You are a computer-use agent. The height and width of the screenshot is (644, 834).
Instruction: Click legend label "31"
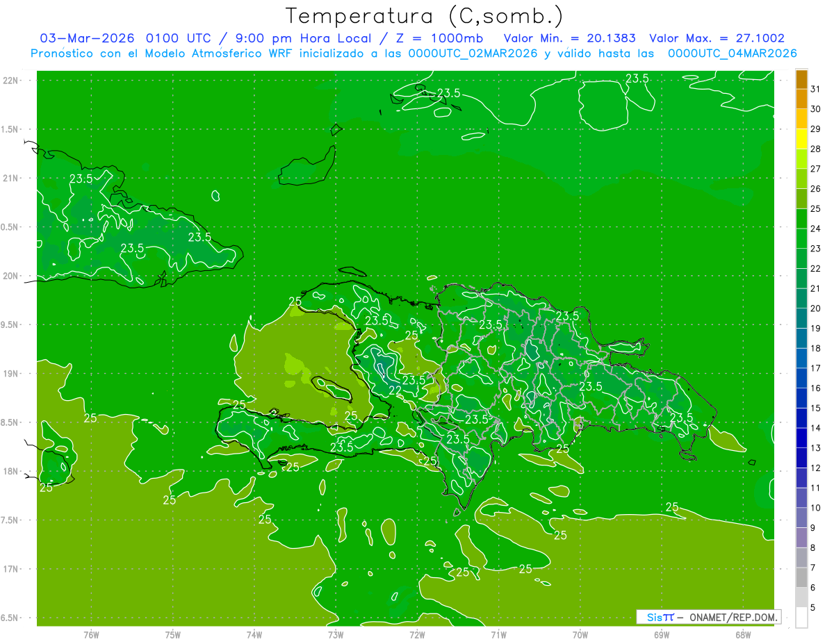click(x=815, y=89)
